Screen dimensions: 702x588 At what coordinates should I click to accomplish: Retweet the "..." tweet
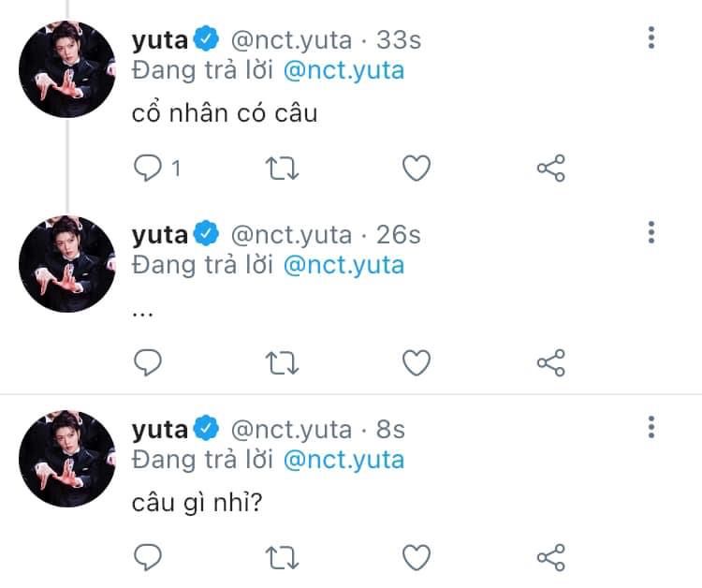[x=283, y=362]
